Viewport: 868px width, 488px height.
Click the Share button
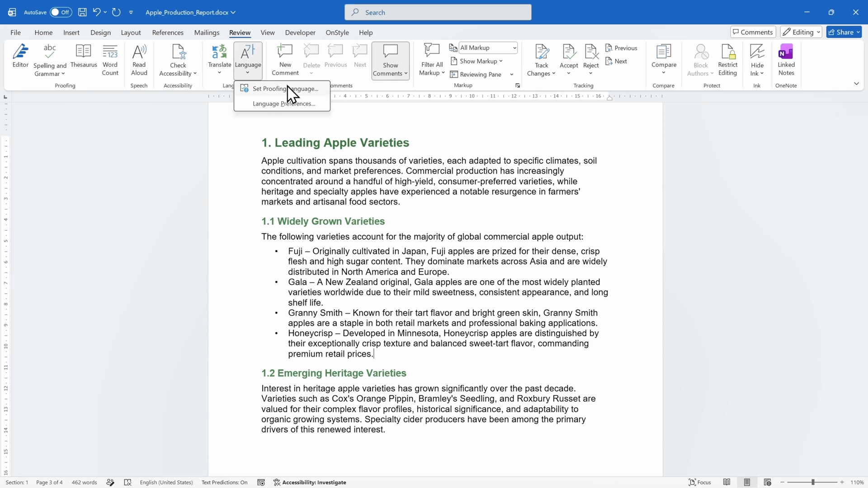[844, 32]
